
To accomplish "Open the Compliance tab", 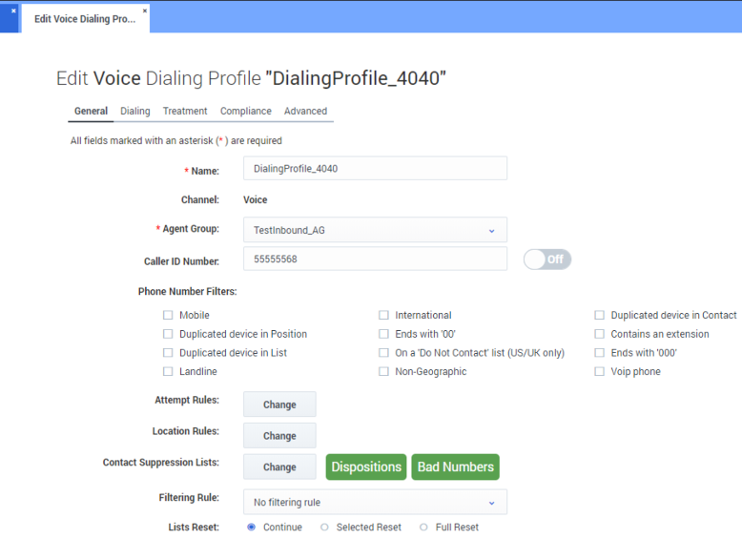I will (245, 112).
